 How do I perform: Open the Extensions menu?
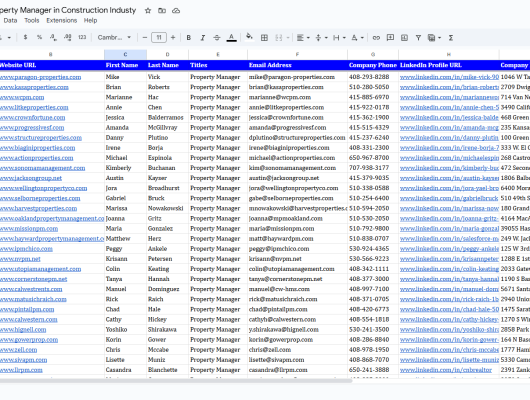pyautogui.click(x=62, y=20)
